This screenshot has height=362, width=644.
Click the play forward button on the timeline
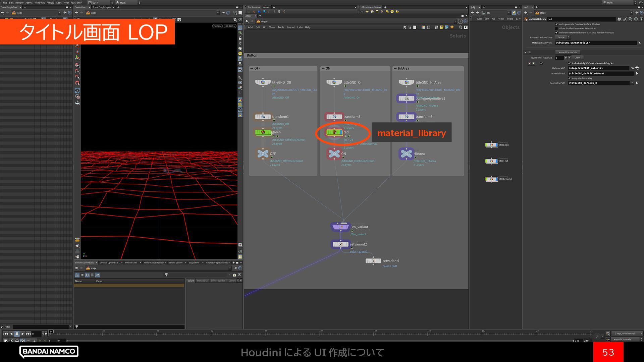(22, 334)
